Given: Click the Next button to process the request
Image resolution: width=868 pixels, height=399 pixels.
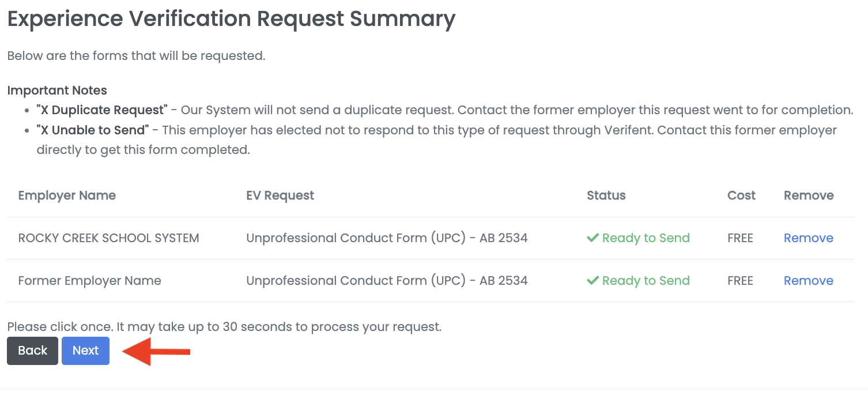Looking at the screenshot, I should 85,351.
